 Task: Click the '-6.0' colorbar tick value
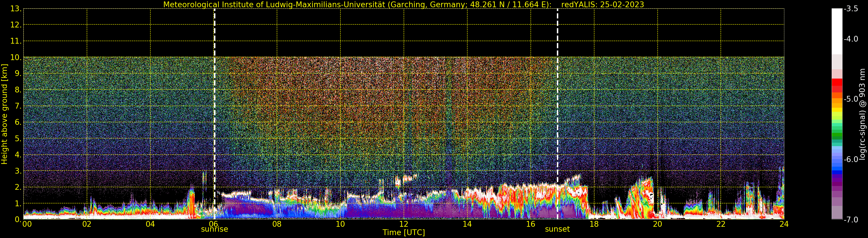pos(851,159)
